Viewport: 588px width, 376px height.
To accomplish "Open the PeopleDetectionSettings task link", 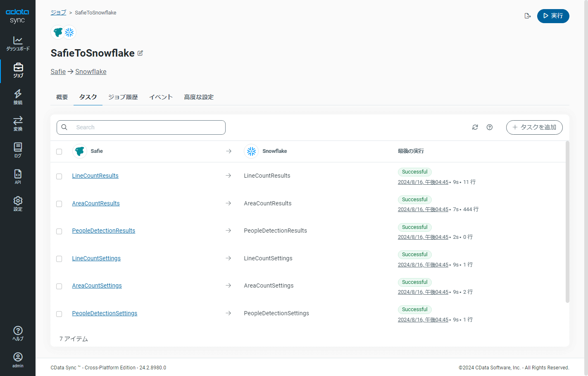I will 105,313.
